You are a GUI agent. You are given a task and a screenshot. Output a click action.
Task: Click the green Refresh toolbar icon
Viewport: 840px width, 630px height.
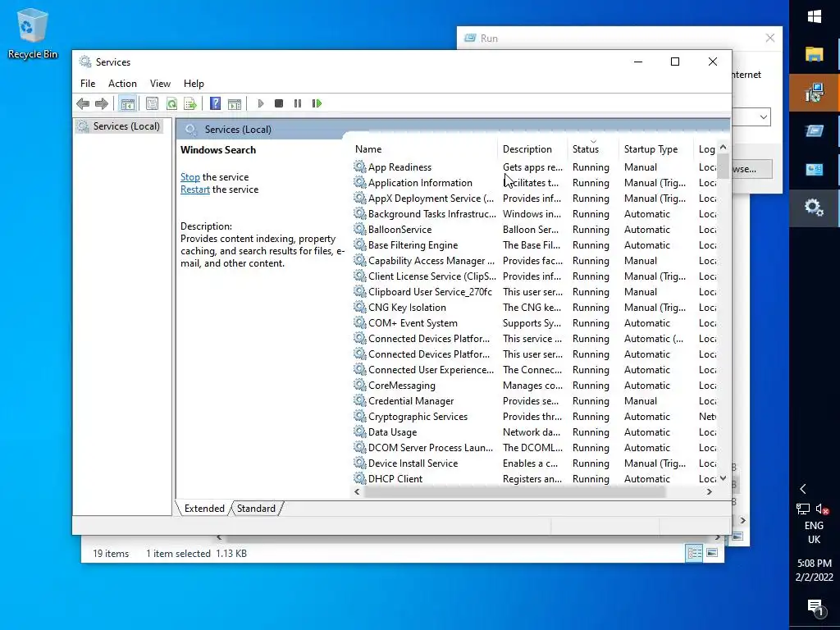(171, 103)
